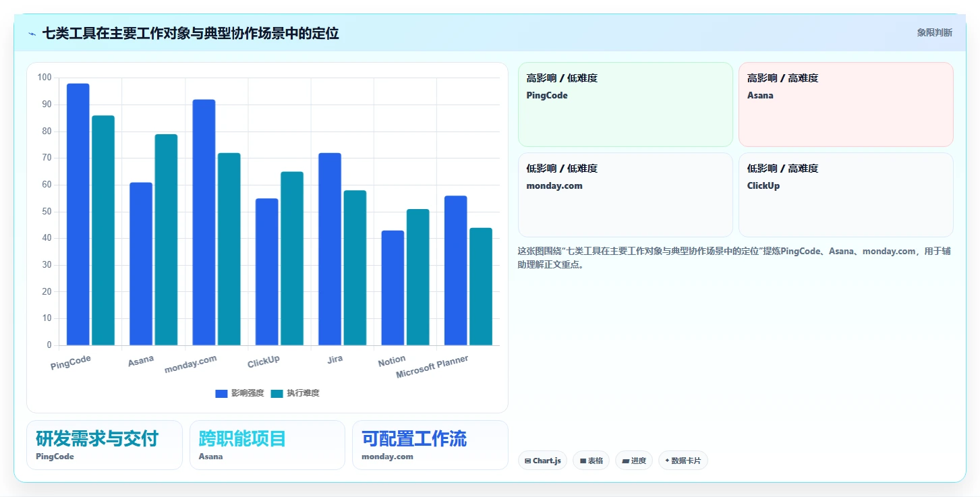Open the 可配置工作流 monday.com card

click(x=430, y=445)
